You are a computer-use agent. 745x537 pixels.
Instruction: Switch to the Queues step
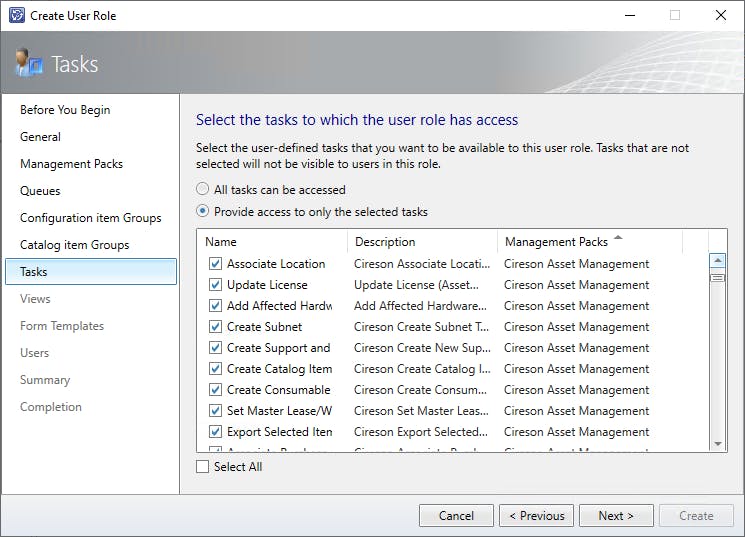40,191
